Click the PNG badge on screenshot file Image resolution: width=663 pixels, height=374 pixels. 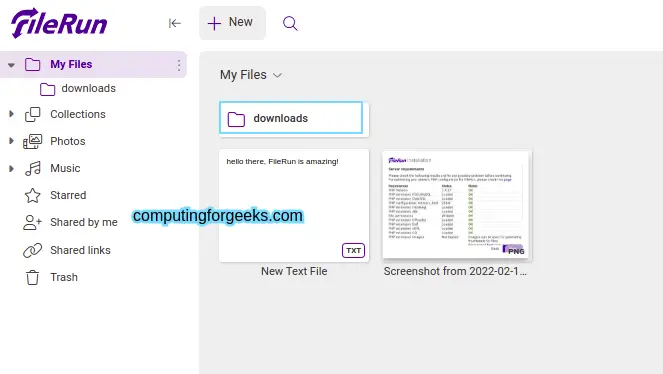(x=516, y=251)
